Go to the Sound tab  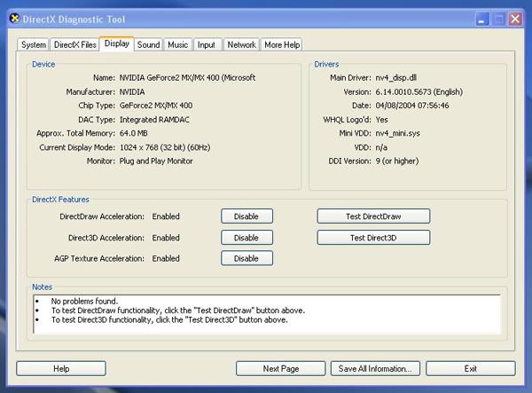(x=149, y=44)
